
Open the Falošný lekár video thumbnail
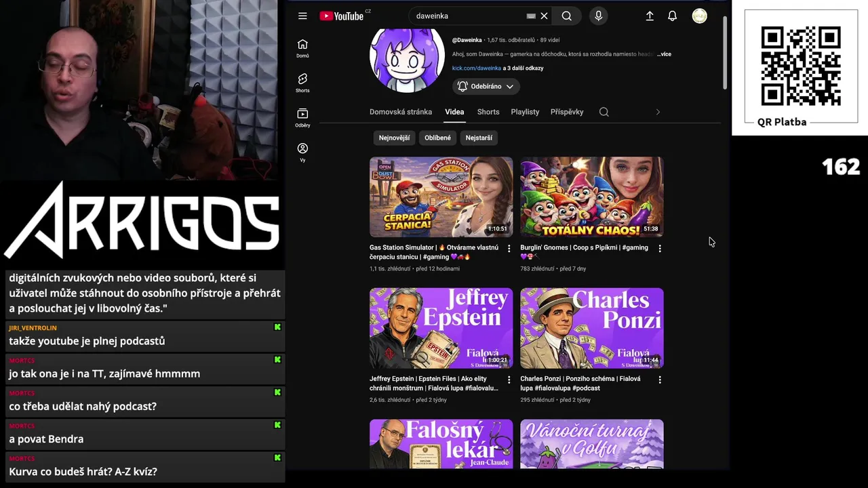[441, 444]
